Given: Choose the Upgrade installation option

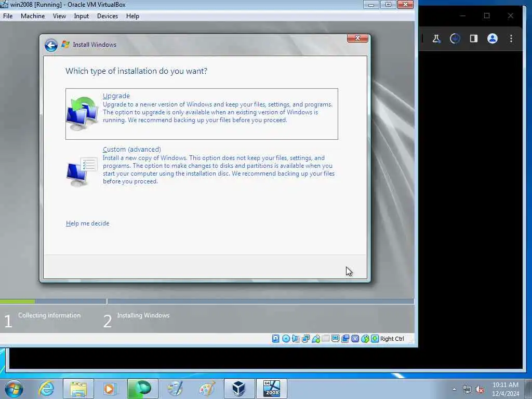Looking at the screenshot, I should (x=202, y=114).
